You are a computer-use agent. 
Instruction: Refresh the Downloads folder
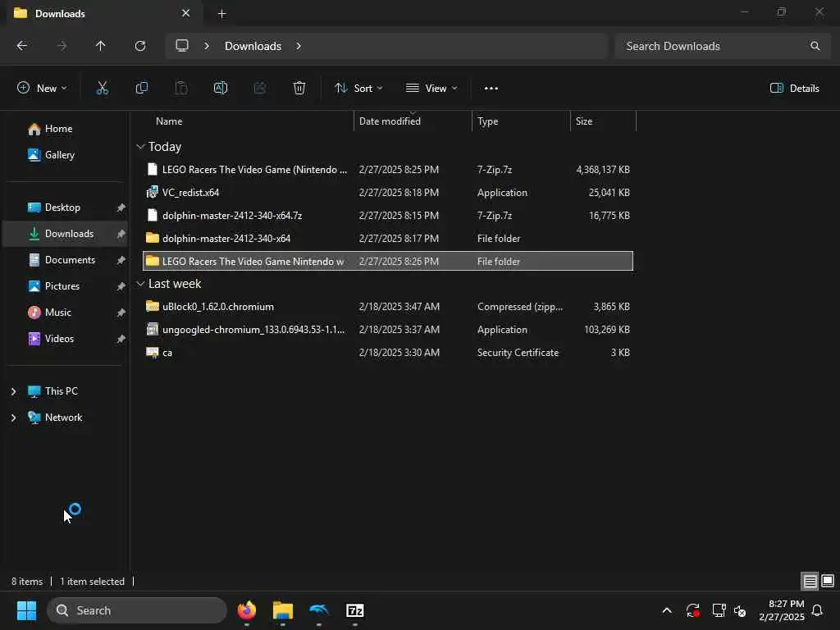139,46
